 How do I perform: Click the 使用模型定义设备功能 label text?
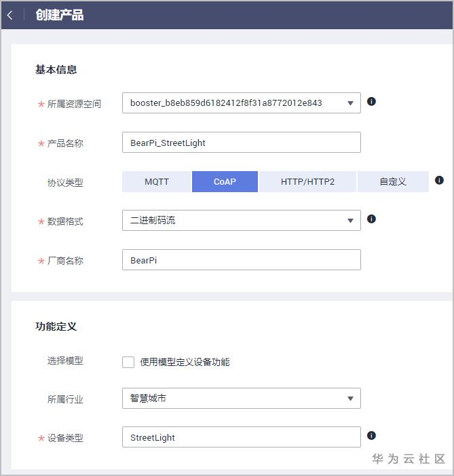point(185,362)
